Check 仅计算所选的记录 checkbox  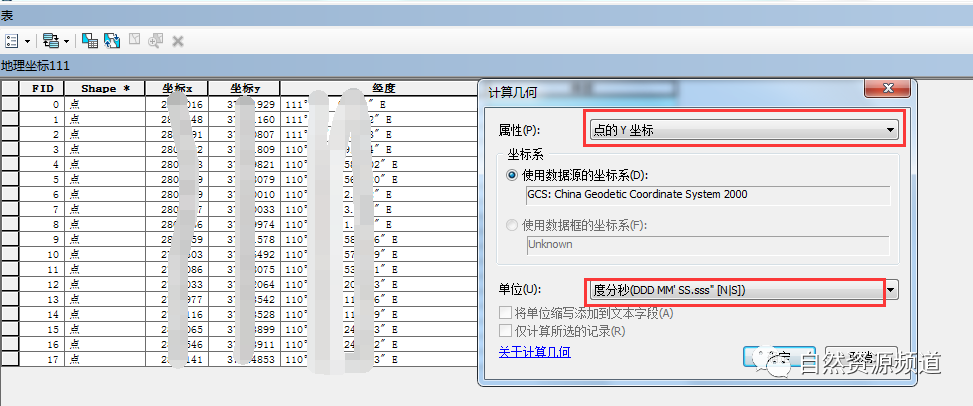pyautogui.click(x=505, y=331)
